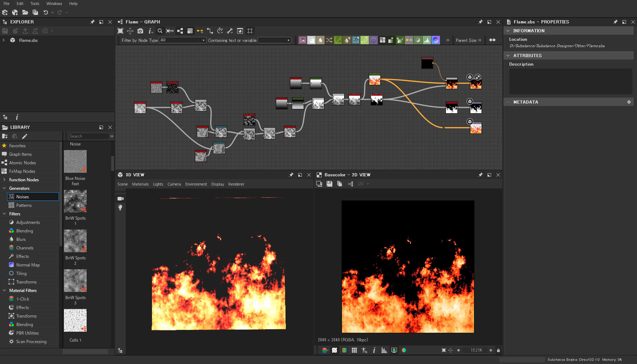Collapse the INFORMATION section in Properties
The image size is (637, 364).
pyautogui.click(x=508, y=31)
